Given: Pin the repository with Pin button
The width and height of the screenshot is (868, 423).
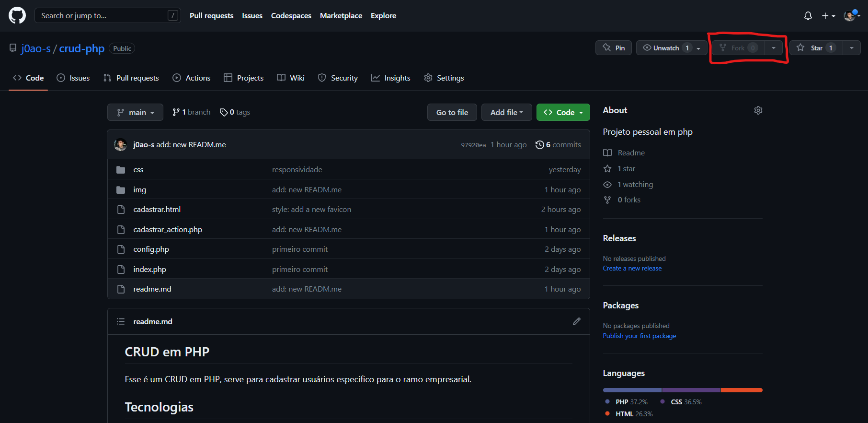Looking at the screenshot, I should pyautogui.click(x=614, y=48).
